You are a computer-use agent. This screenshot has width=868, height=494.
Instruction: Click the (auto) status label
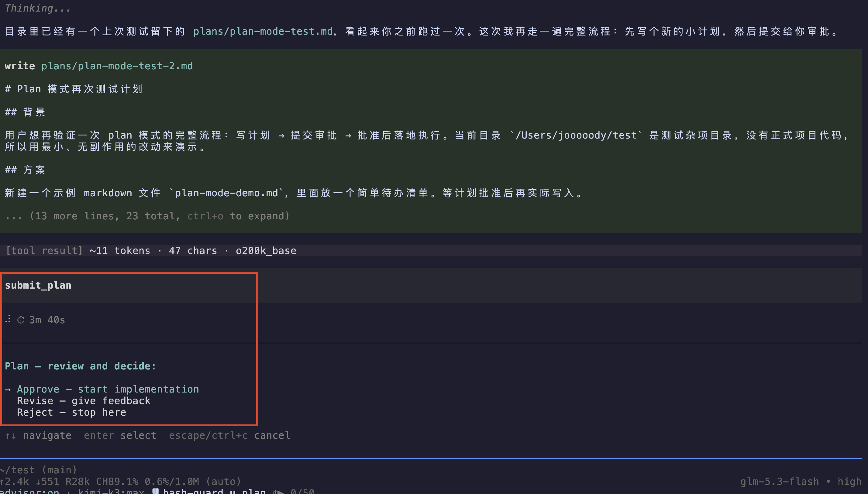223,482
